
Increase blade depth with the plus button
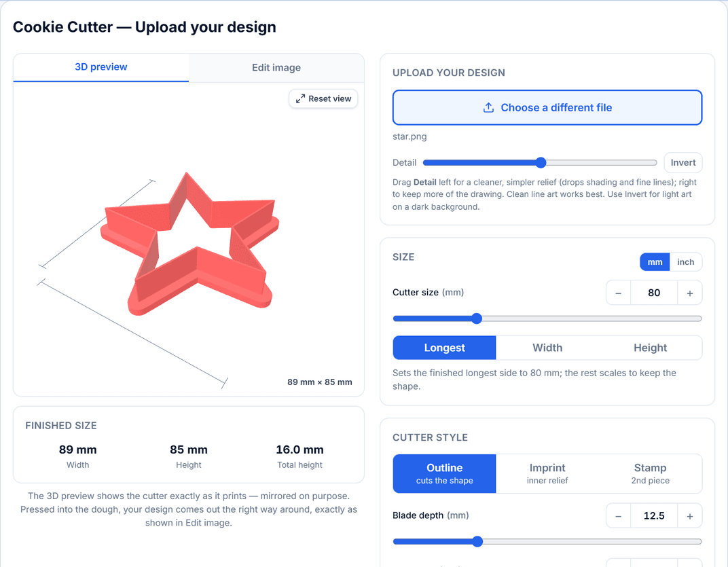690,516
